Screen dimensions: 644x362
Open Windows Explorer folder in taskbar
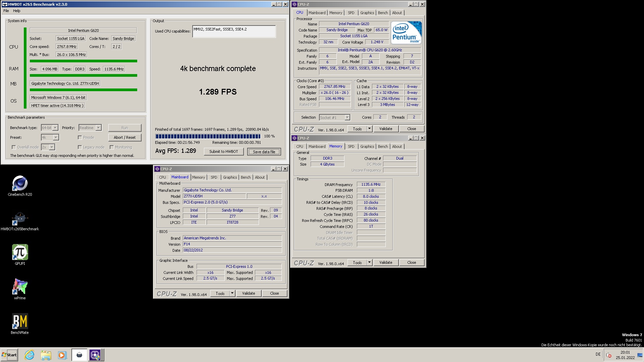click(x=46, y=355)
